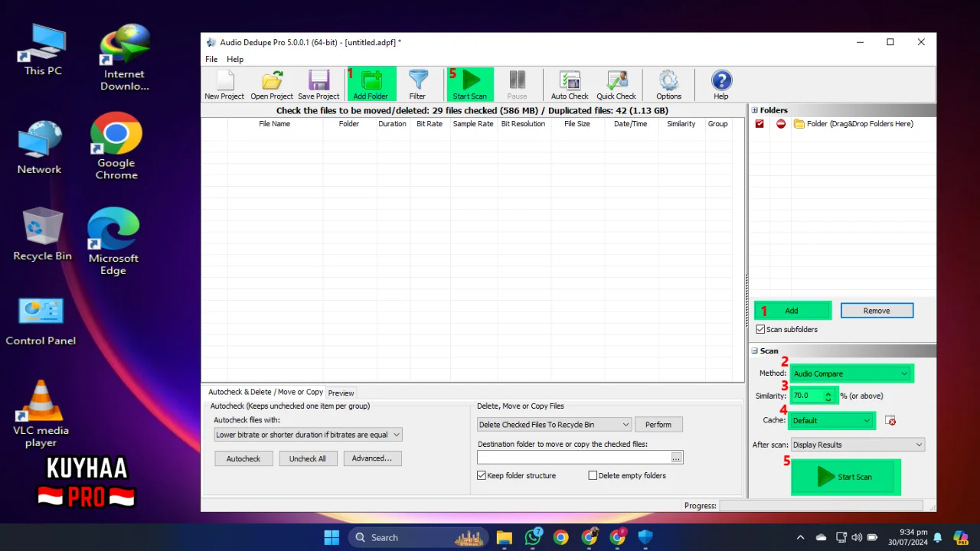Open the Method dropdown showing Audio Compare

[x=851, y=373]
